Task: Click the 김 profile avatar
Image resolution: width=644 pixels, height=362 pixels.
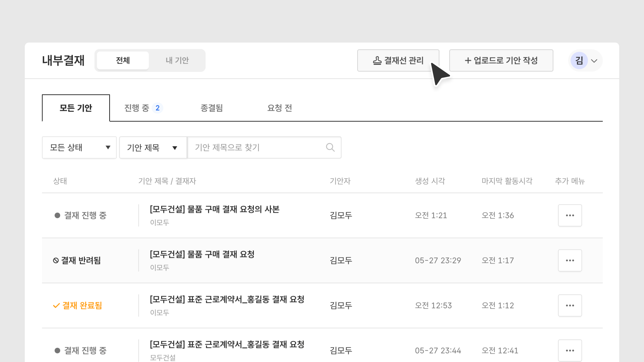Action: (x=579, y=61)
